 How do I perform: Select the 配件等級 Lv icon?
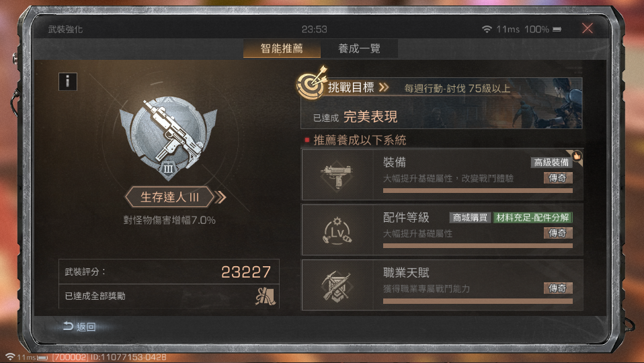(x=337, y=231)
